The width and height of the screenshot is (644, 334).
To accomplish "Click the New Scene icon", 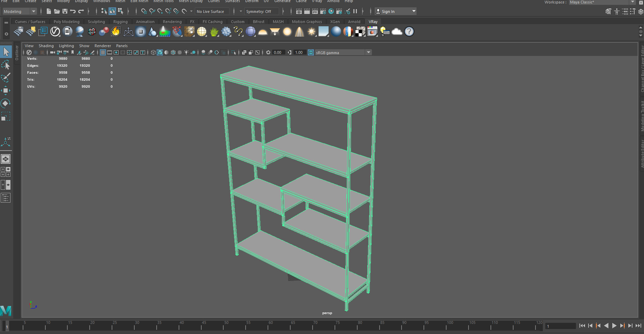I will coord(49,11).
